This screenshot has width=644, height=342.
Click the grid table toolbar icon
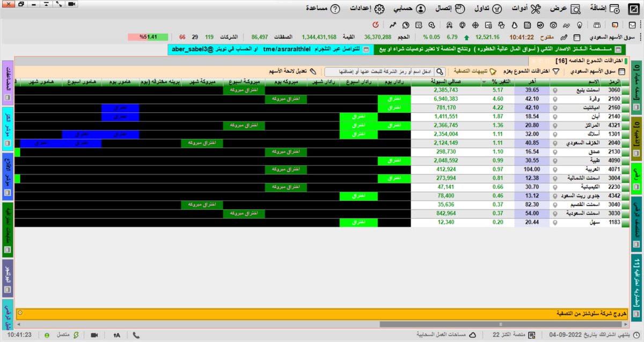(527, 25)
